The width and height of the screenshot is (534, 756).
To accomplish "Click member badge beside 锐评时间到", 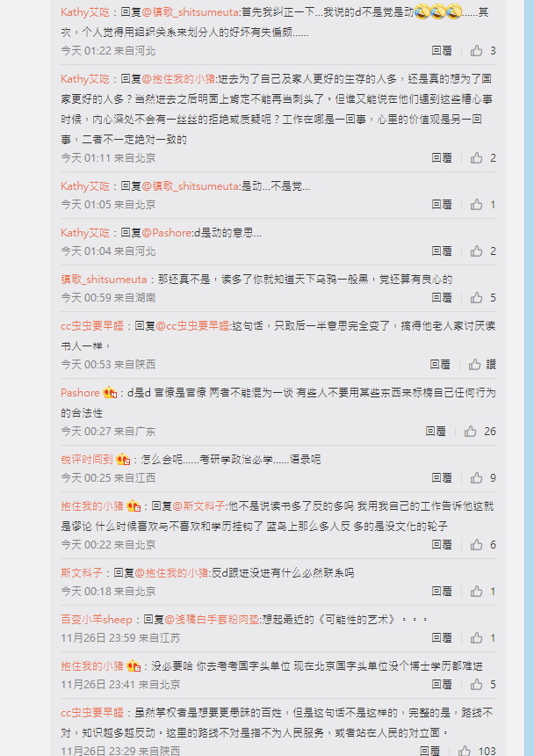I will click(123, 460).
